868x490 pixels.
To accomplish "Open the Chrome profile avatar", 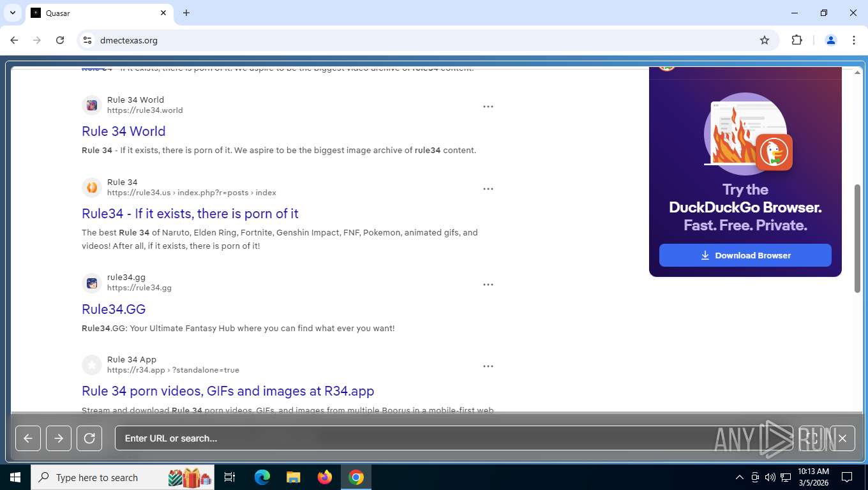I will 831,40.
